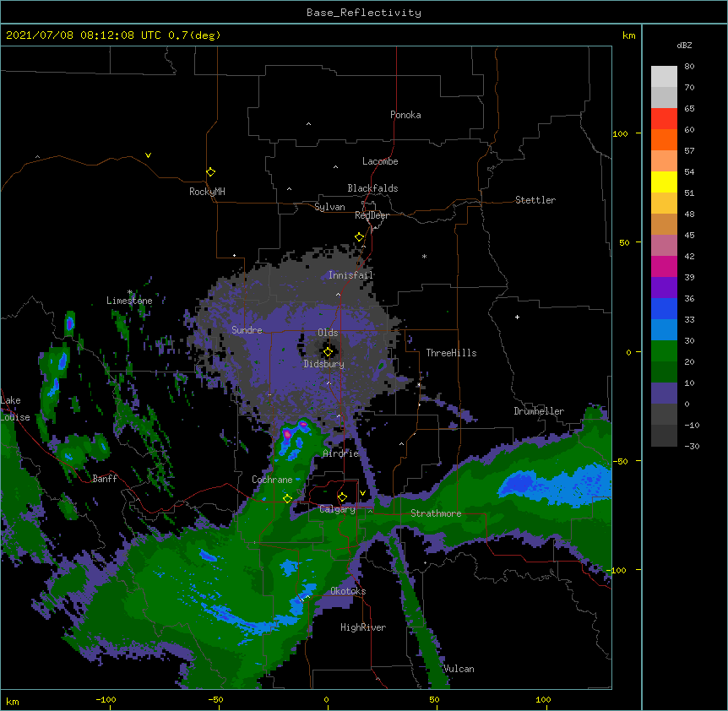This screenshot has width=728, height=711.
Task: Click the yellow v marker northeast of Calgary diamond
Action: (362, 493)
